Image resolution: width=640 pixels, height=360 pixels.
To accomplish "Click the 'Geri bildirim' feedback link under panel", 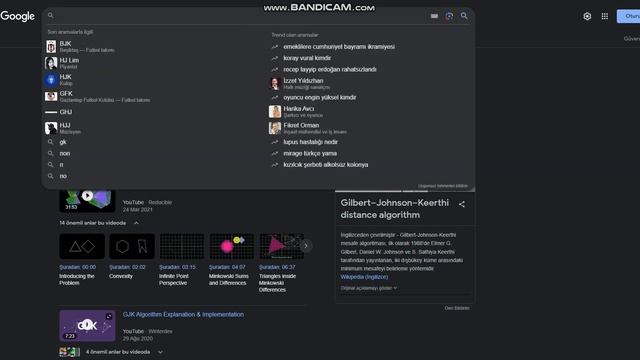I will click(x=457, y=308).
